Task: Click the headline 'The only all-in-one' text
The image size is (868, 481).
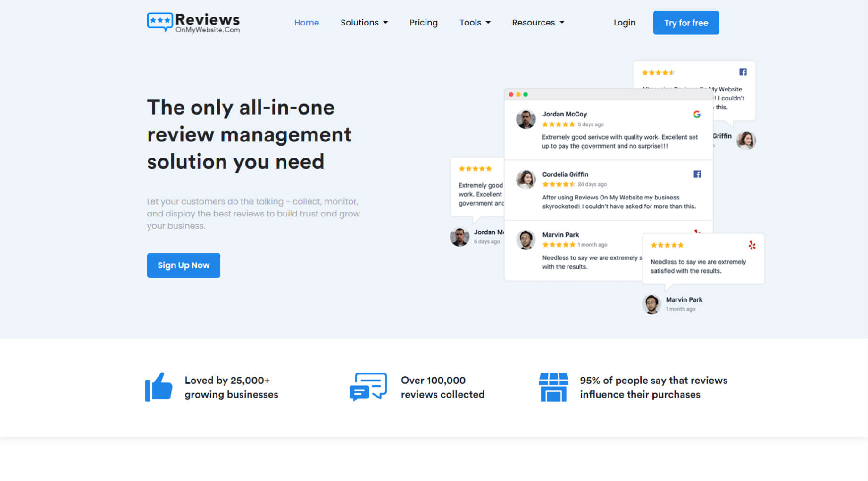Action: (241, 108)
